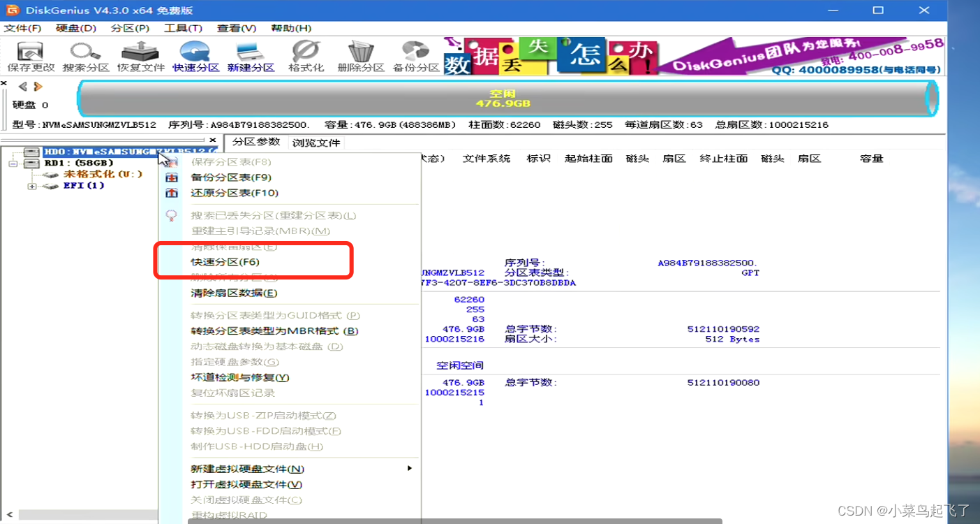Click the 终止柱面 column header
The width and height of the screenshot is (980, 524).
(724, 159)
